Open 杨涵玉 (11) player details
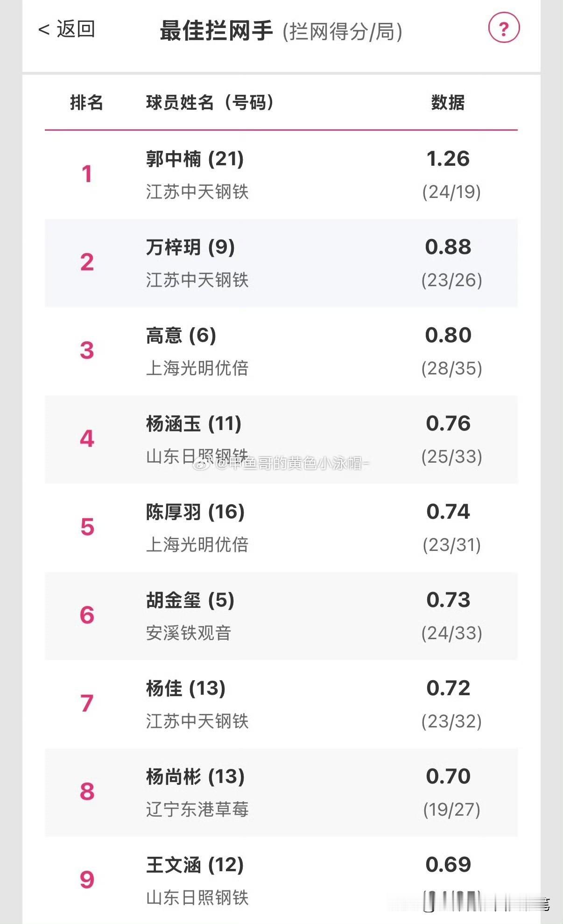Viewport: 563px width, 924px height. pos(281,439)
